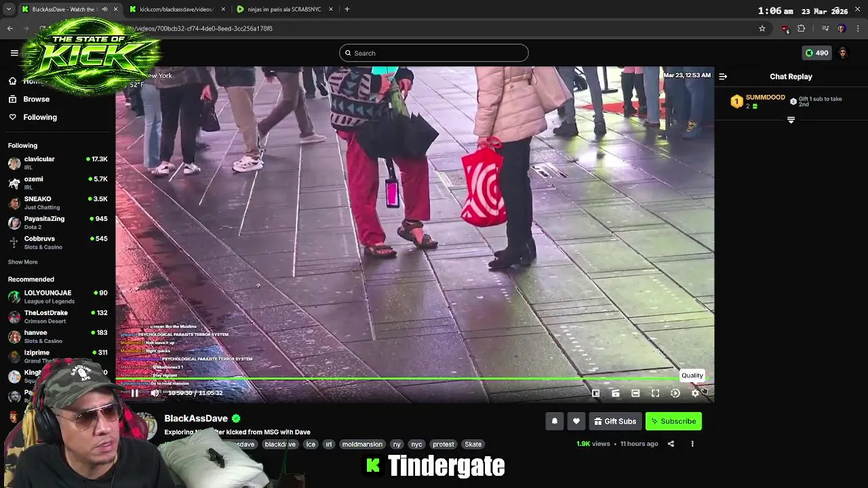Screen dimensions: 868x488
Task: Pause the video playback
Action: click(x=135, y=393)
